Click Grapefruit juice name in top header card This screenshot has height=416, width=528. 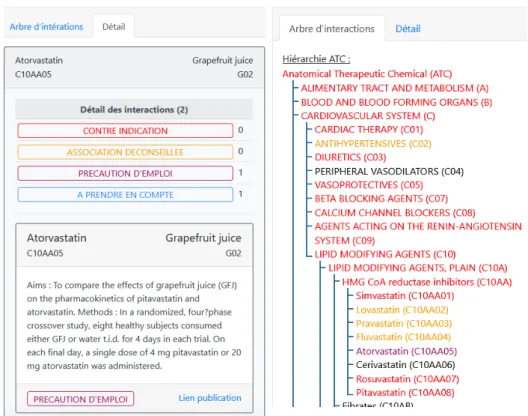223,60
